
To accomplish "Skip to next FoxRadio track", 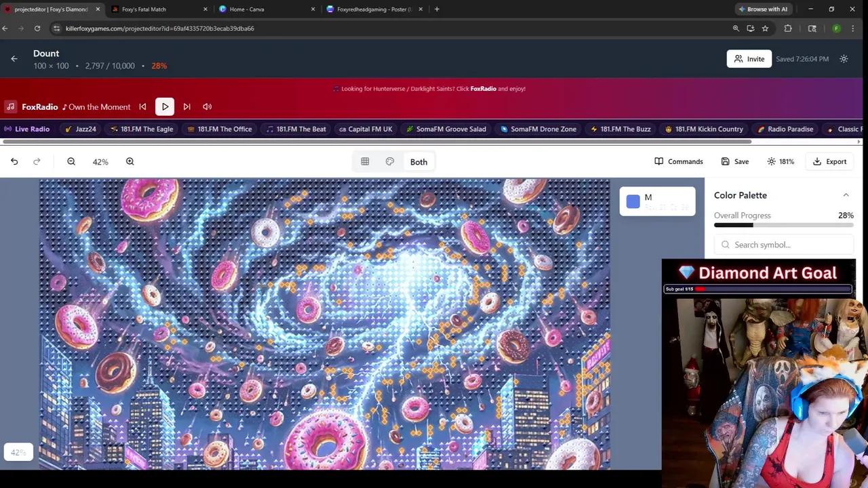I will (x=186, y=106).
